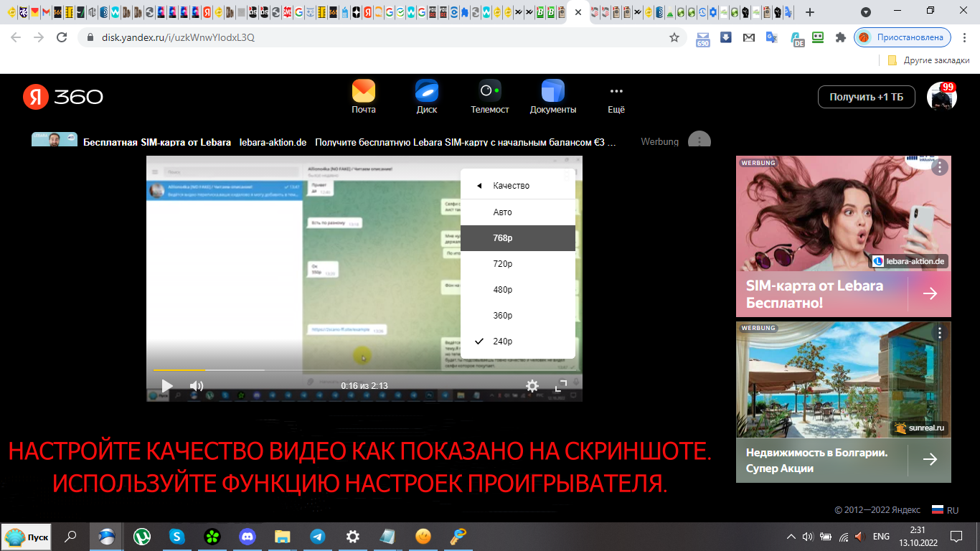Open mail checker extension with 690 badge

[703, 38]
